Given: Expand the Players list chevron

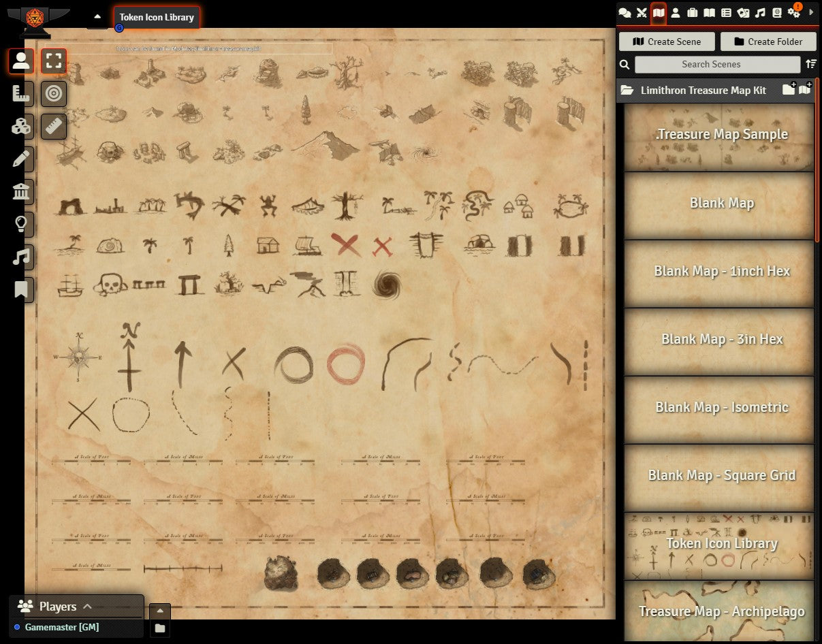Looking at the screenshot, I should [x=87, y=607].
